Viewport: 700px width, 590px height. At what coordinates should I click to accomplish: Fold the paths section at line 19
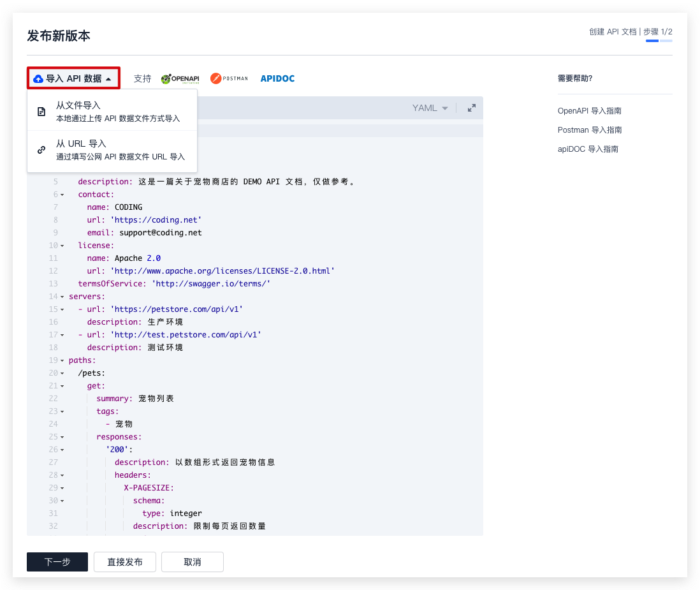coord(62,360)
